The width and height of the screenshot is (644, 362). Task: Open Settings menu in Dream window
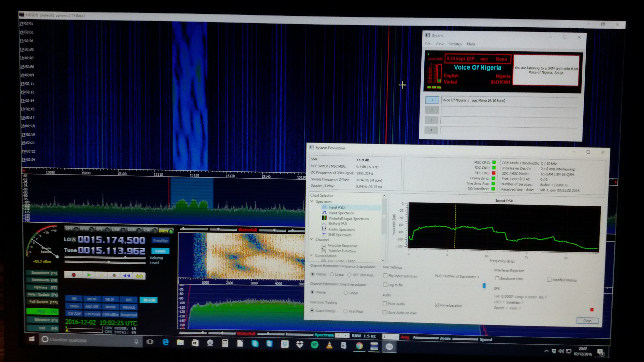point(455,44)
